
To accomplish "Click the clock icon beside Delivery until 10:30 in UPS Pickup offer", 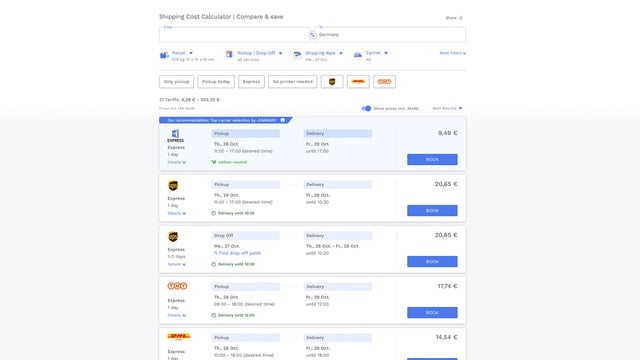I will coord(213,213).
